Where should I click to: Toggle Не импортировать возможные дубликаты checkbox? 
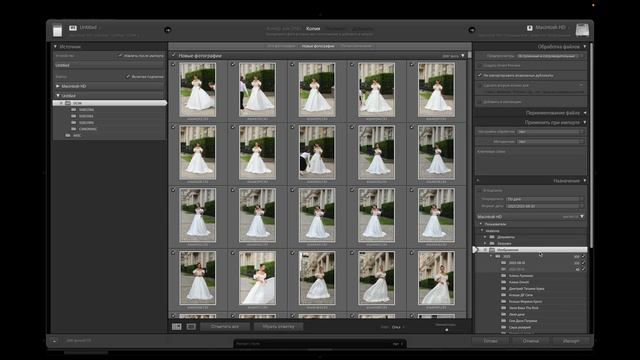tap(480, 76)
